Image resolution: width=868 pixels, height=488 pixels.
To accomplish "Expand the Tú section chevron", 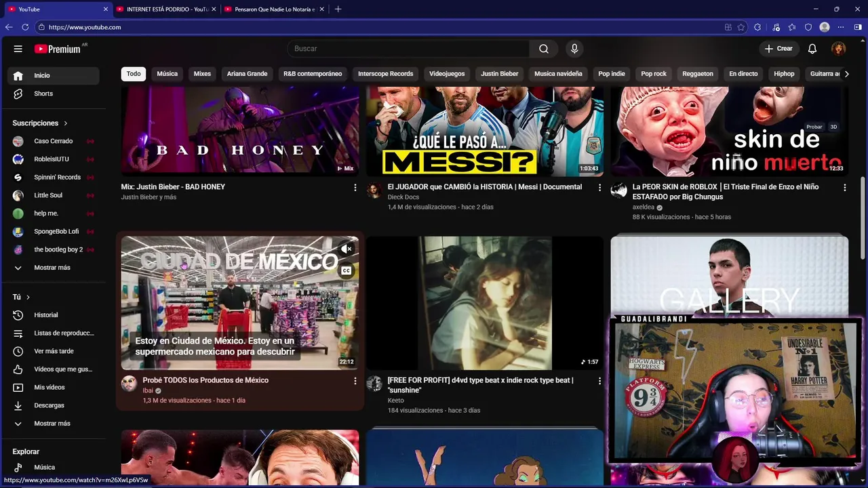I will pyautogui.click(x=28, y=297).
